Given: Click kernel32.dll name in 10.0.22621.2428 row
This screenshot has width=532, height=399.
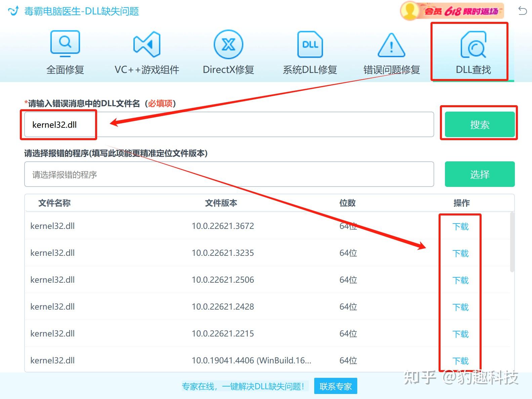Looking at the screenshot, I should pos(52,307).
